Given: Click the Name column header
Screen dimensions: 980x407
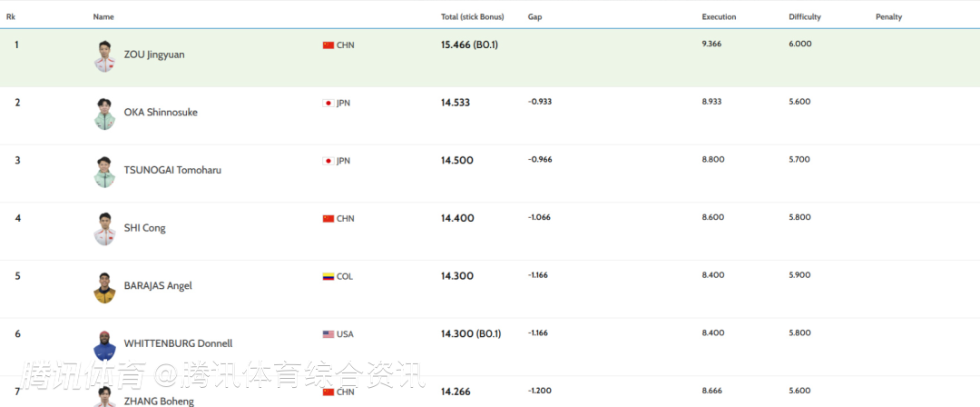Looking at the screenshot, I should (x=103, y=16).
